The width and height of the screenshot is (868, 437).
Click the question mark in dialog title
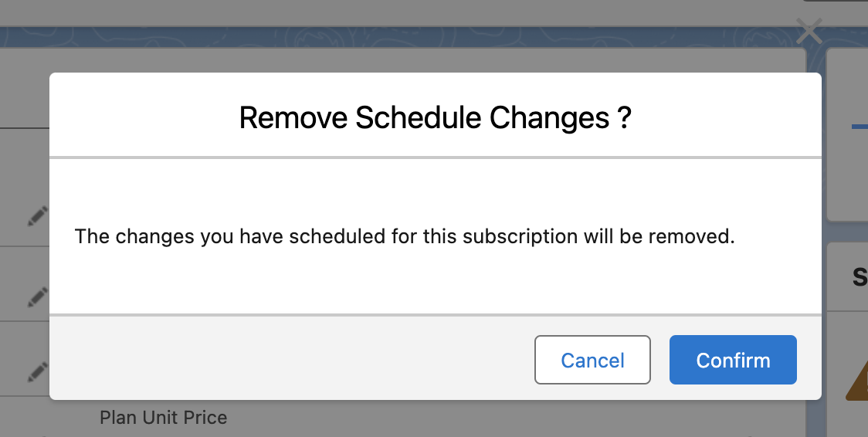point(625,117)
